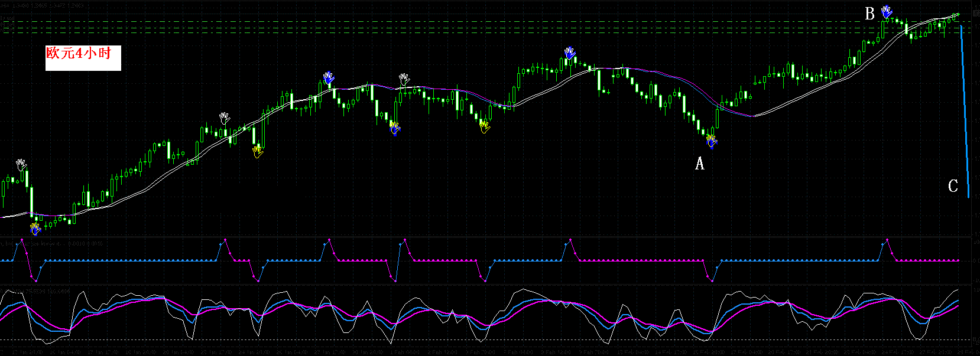Screen dimensions: 980x356
Task: Click the gray dashed level line in bottom oscillator
Action: (473, 339)
